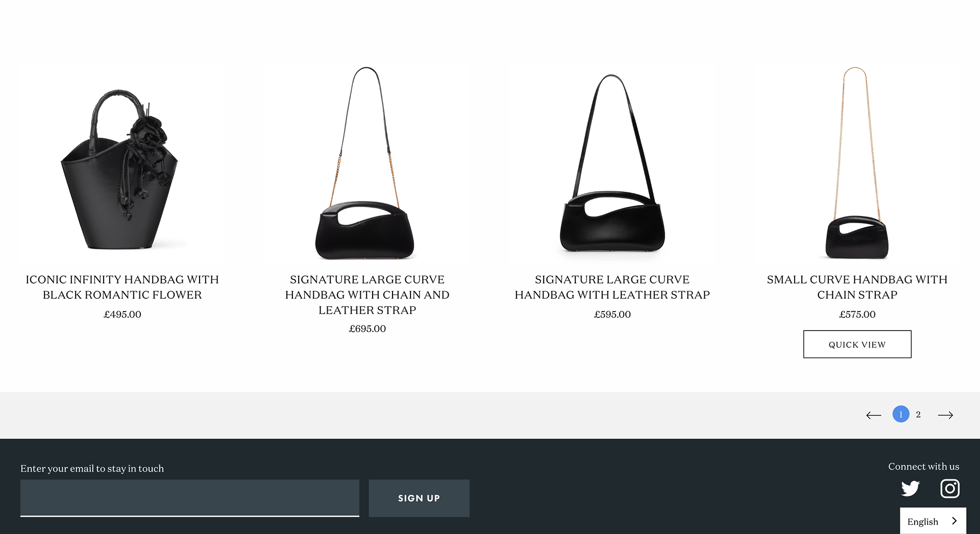
Task: Focus the email address input field
Action: (190, 498)
